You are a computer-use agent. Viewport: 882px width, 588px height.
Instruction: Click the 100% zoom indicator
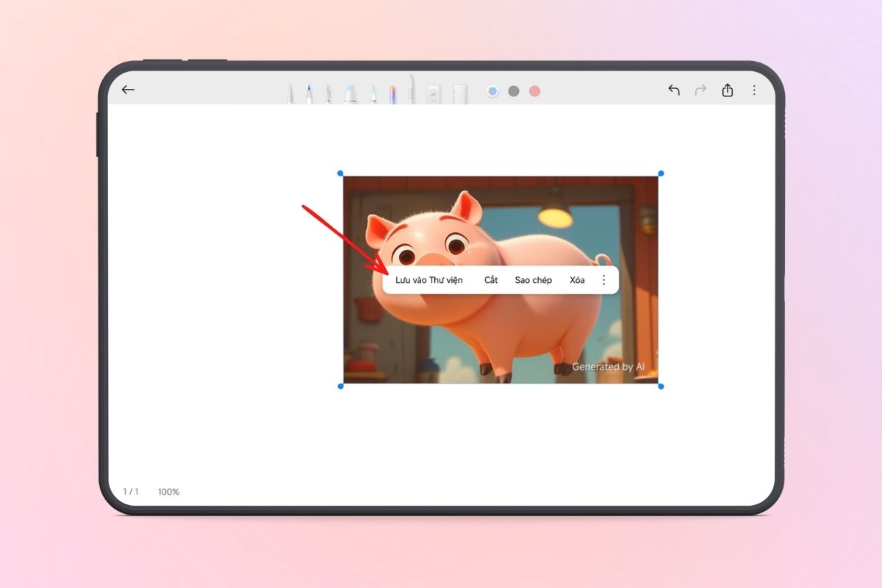(x=168, y=492)
